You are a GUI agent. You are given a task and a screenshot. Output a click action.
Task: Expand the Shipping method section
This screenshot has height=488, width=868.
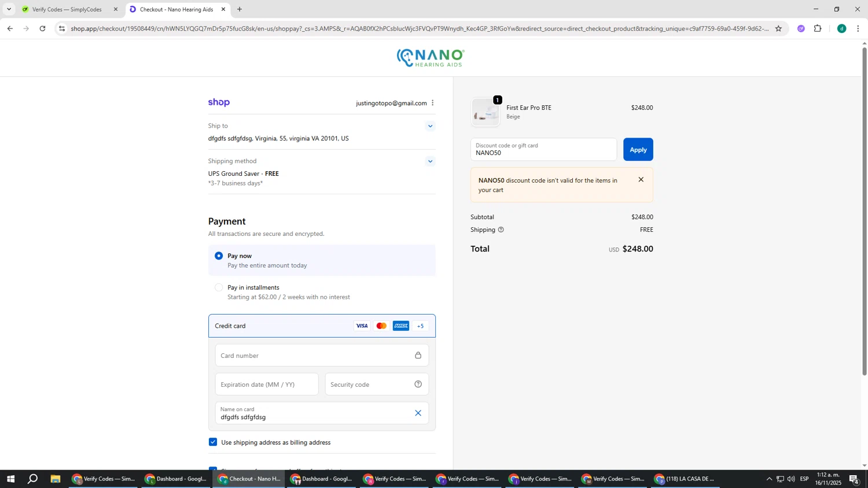(x=430, y=161)
